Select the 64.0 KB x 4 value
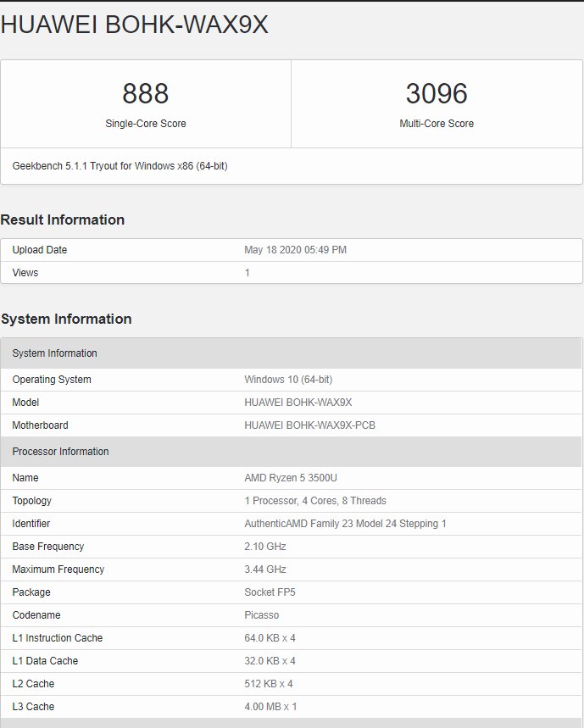The image size is (584, 728). [270, 638]
